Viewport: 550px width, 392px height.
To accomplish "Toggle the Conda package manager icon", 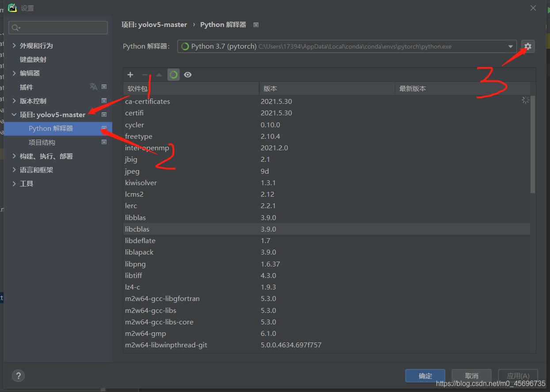I will 174,75.
